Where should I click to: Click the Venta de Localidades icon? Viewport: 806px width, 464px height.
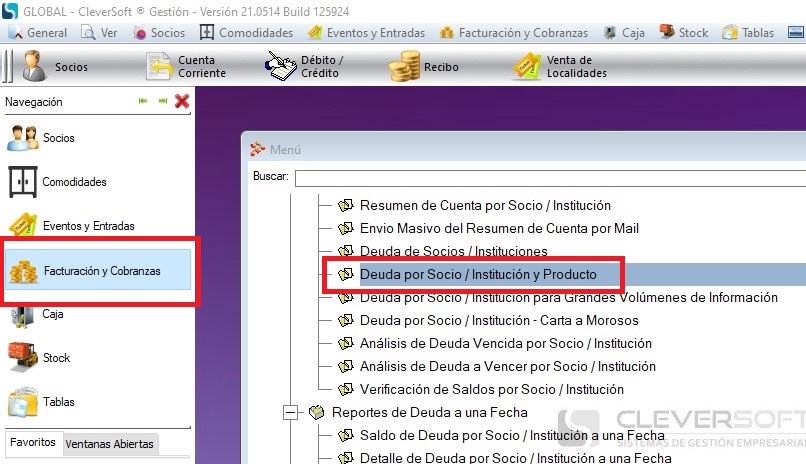(x=527, y=67)
